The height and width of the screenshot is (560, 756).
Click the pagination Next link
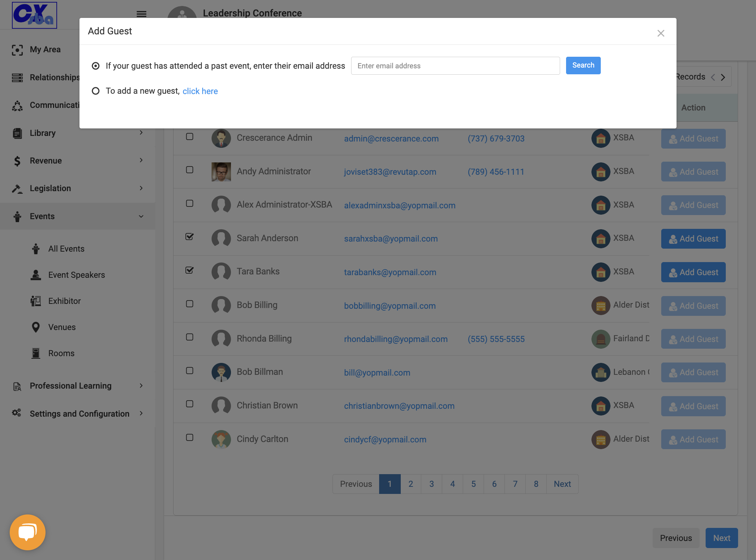click(562, 484)
